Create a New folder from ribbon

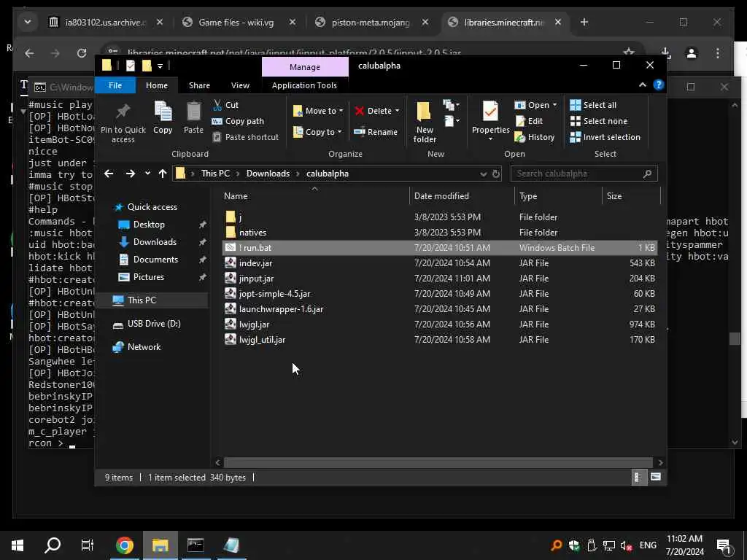[x=424, y=122]
